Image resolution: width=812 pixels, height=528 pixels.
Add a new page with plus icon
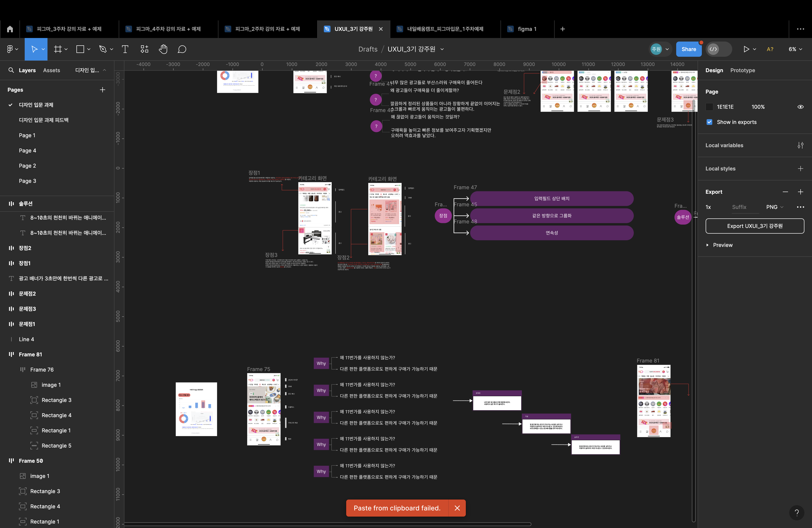(102, 90)
